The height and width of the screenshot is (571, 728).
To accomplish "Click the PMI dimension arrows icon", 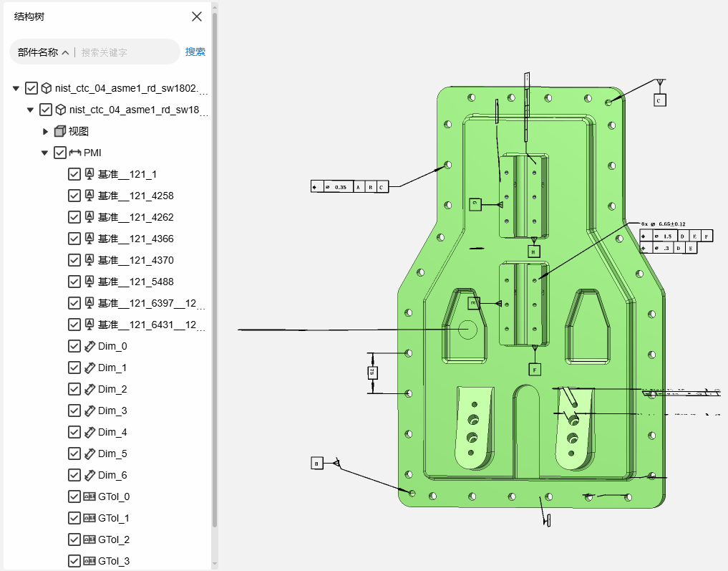I will [75, 153].
